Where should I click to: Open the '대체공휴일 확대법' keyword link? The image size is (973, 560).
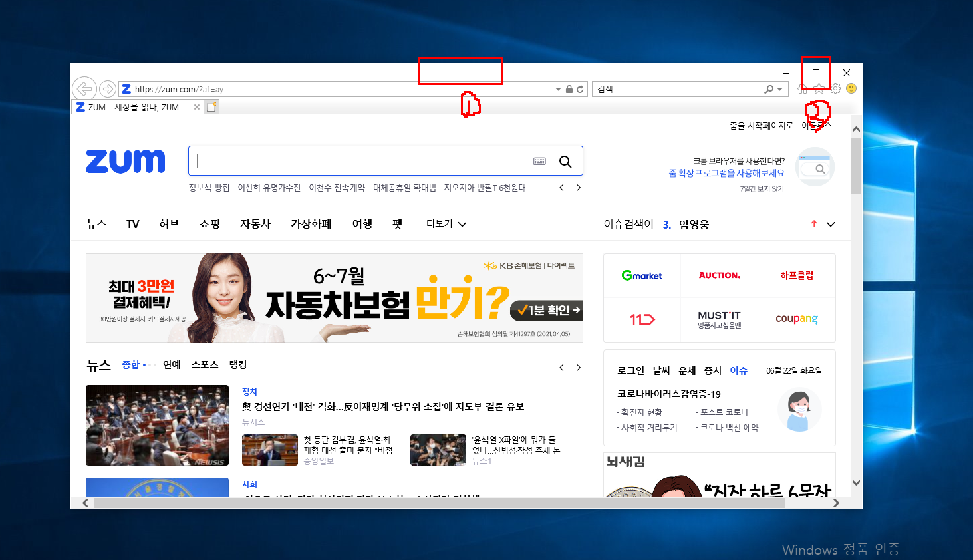[404, 188]
